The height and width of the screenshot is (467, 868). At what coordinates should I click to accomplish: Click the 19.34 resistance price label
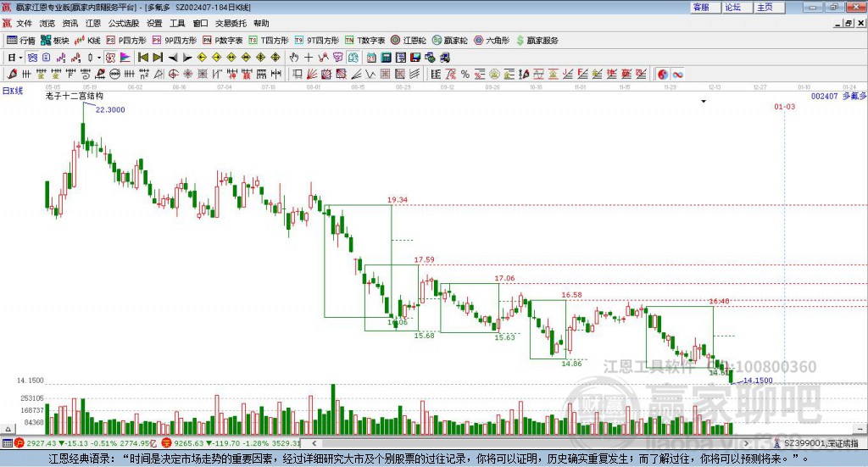(398, 200)
